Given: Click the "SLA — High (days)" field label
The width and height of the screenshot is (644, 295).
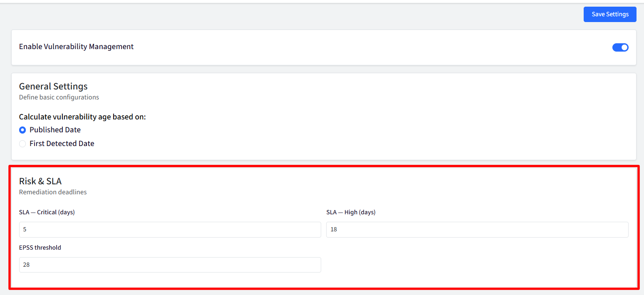Looking at the screenshot, I should [351, 212].
